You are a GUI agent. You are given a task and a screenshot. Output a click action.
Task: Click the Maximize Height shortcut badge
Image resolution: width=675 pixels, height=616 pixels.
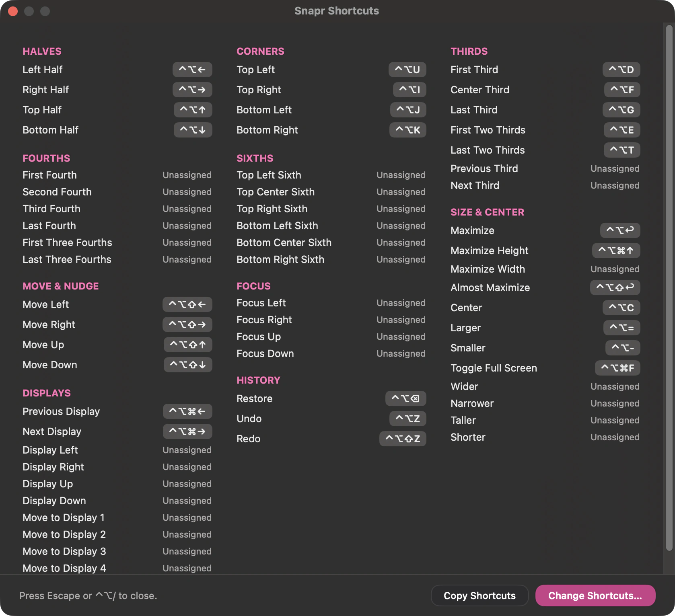point(616,251)
